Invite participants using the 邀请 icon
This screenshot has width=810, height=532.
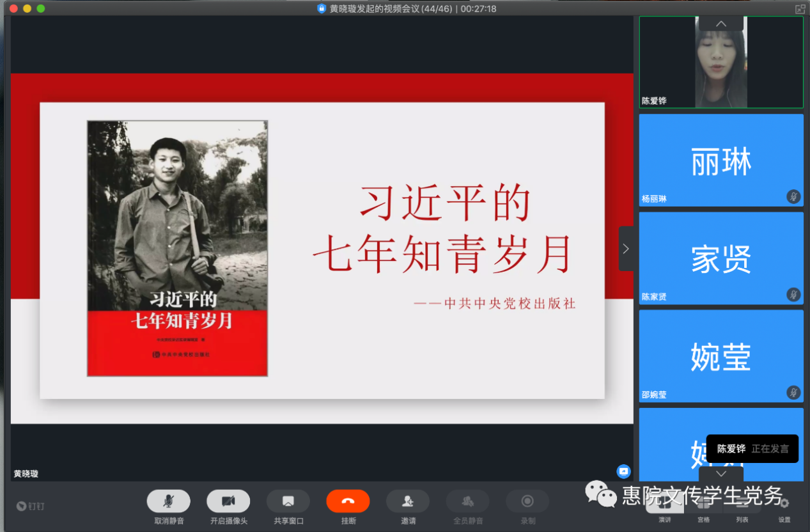(x=408, y=501)
